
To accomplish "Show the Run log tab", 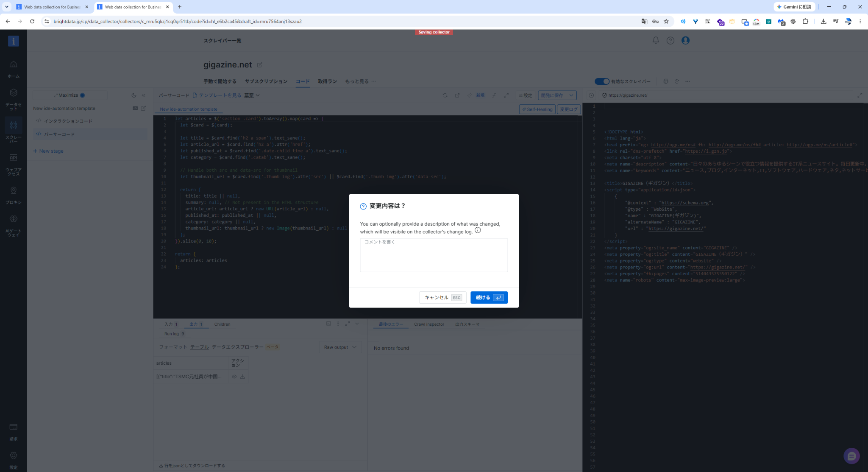I will point(174,334).
